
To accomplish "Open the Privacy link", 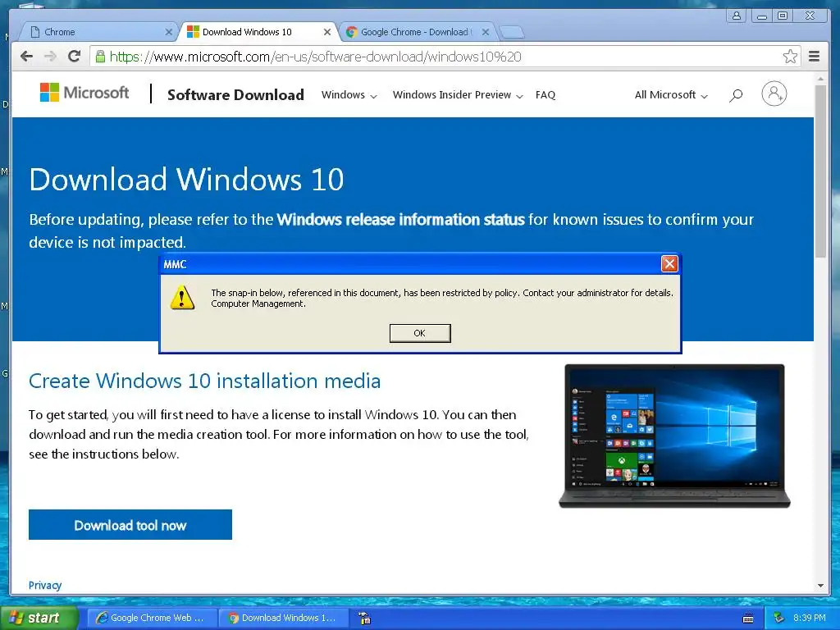I will [x=45, y=585].
